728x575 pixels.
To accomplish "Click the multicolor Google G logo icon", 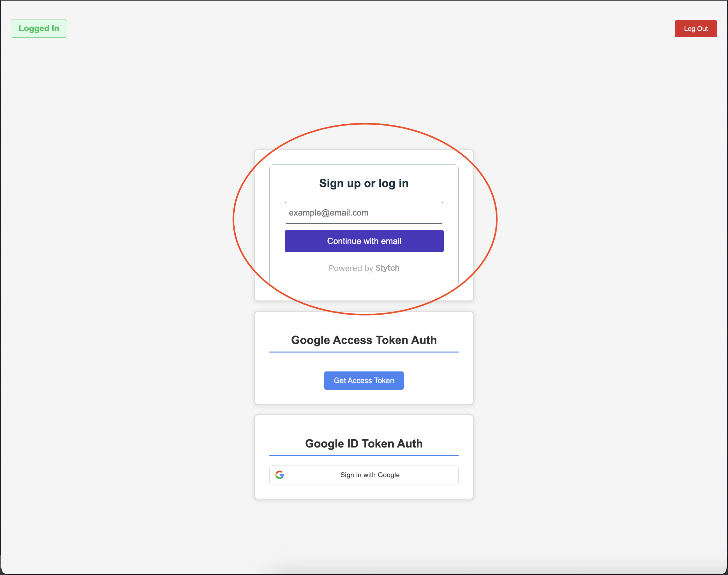I will coord(279,475).
